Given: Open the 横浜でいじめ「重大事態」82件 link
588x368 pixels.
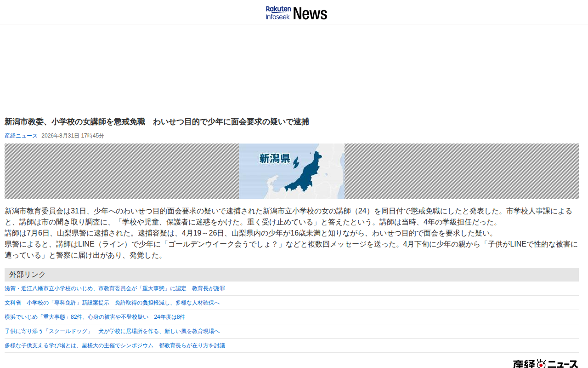Looking at the screenshot, I should click(95, 317).
